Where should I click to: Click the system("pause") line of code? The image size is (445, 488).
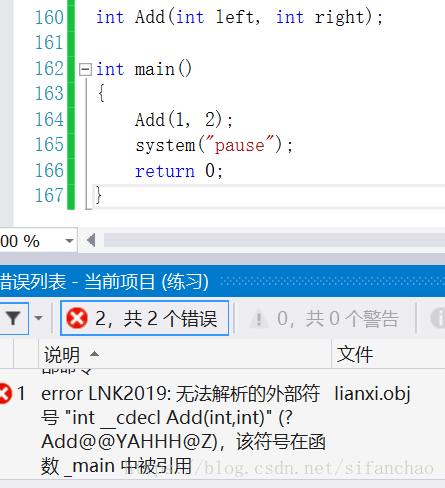point(214,145)
